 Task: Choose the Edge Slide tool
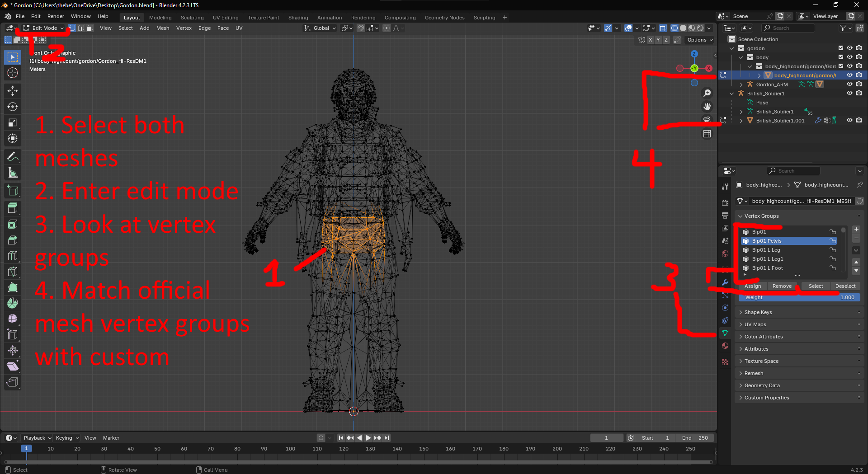[x=13, y=335]
